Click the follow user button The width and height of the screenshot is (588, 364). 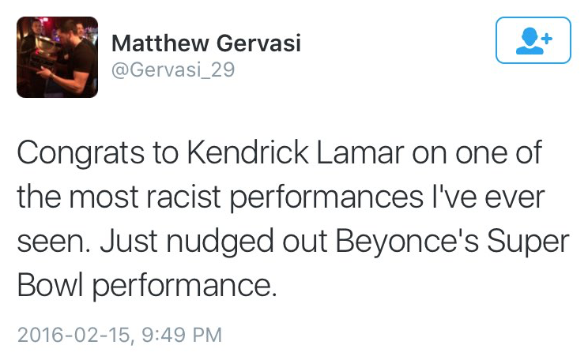click(x=533, y=40)
